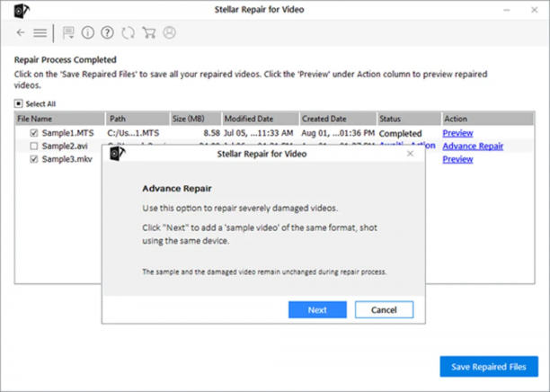
Task: Open the Help question mark icon
Action: coord(107,32)
